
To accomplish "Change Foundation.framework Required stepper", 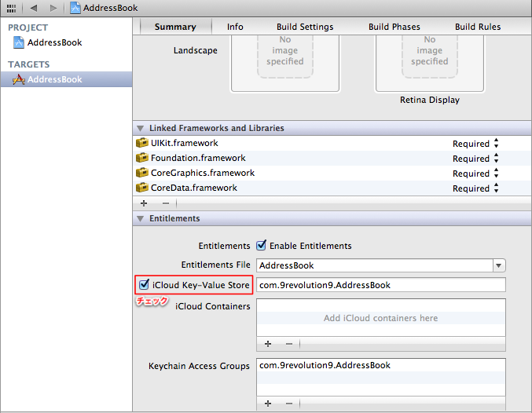I will coord(497,159).
